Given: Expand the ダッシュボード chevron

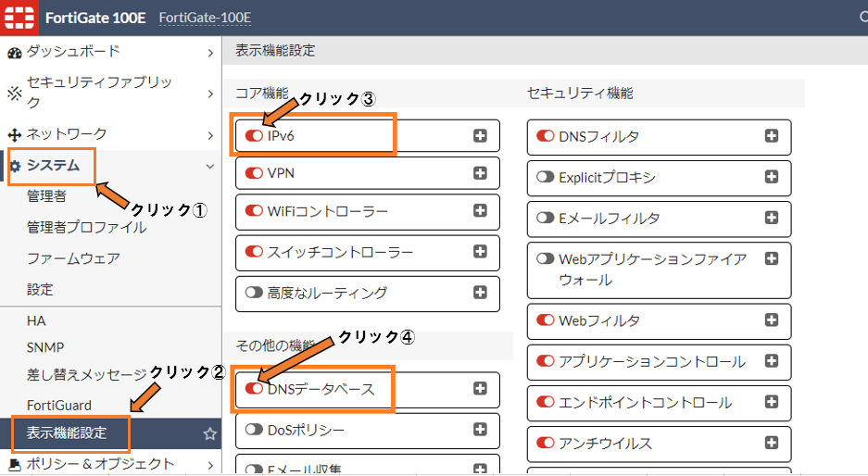Looking at the screenshot, I should tap(210, 53).
